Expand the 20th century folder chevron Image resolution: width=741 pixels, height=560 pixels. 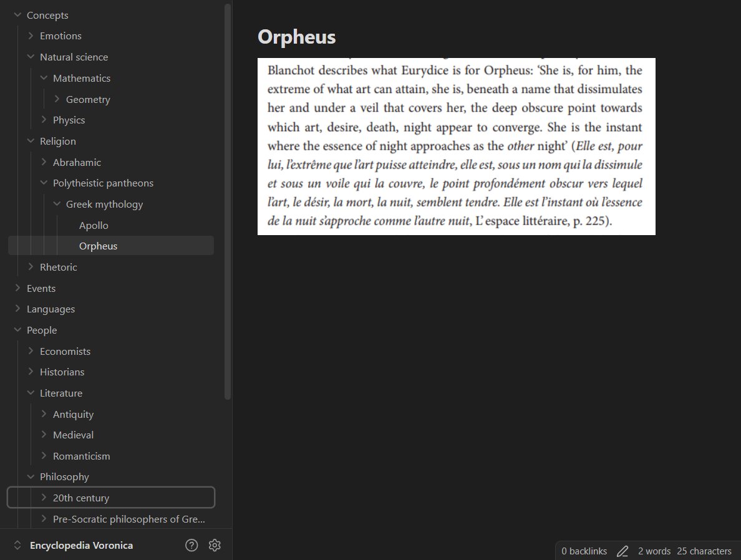pyautogui.click(x=44, y=498)
